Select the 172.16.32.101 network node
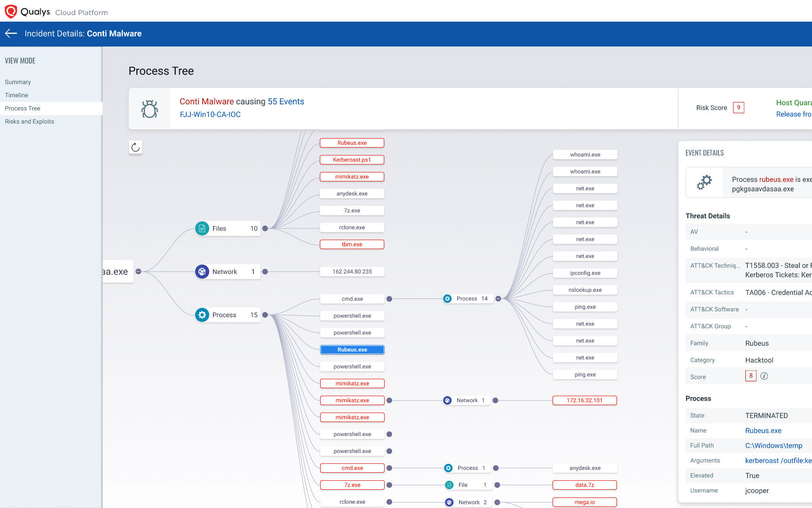812x508 pixels. pyautogui.click(x=584, y=400)
